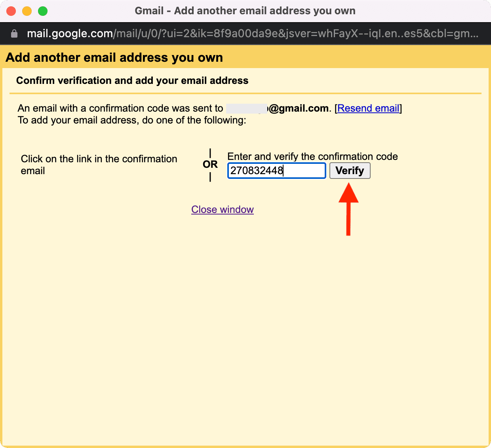
Task: Click the Verify button
Action: (350, 171)
